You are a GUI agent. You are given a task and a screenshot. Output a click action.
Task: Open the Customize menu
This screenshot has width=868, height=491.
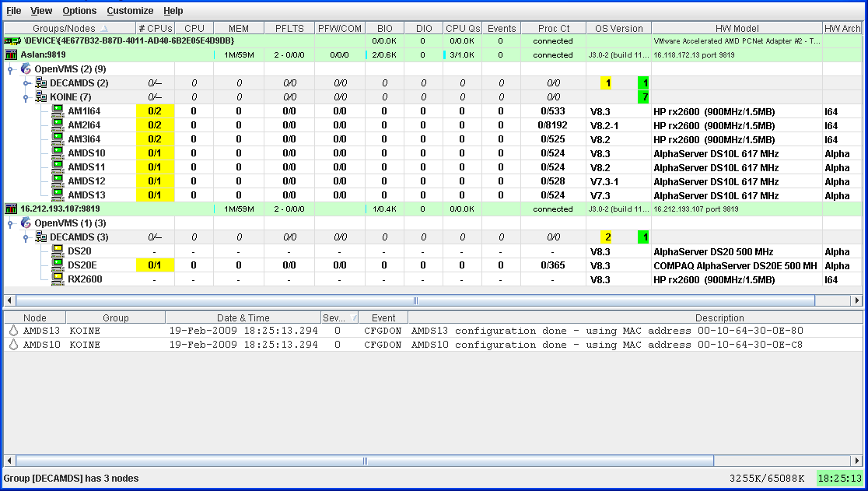130,11
